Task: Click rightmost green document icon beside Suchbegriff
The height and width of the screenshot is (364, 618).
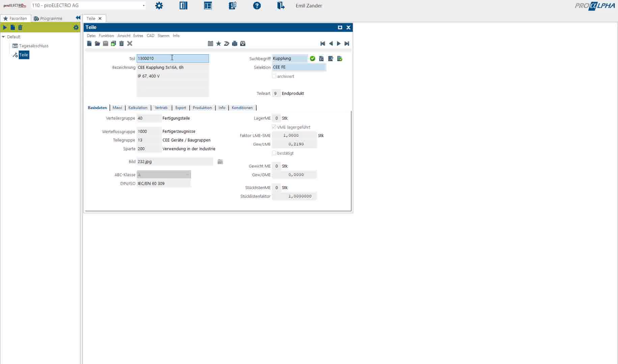Action: click(x=340, y=59)
